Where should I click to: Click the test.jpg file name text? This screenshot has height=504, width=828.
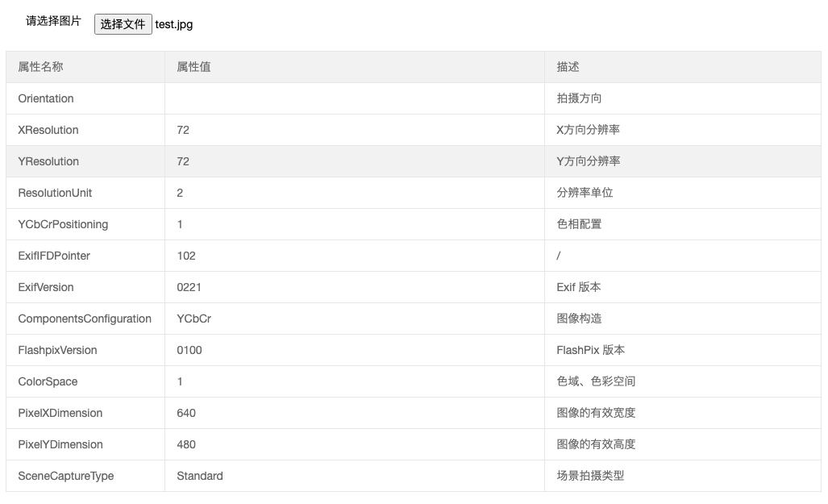coord(174,24)
